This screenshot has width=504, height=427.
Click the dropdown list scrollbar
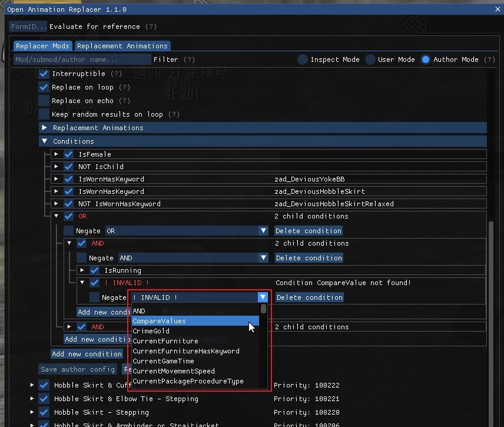[x=263, y=309]
